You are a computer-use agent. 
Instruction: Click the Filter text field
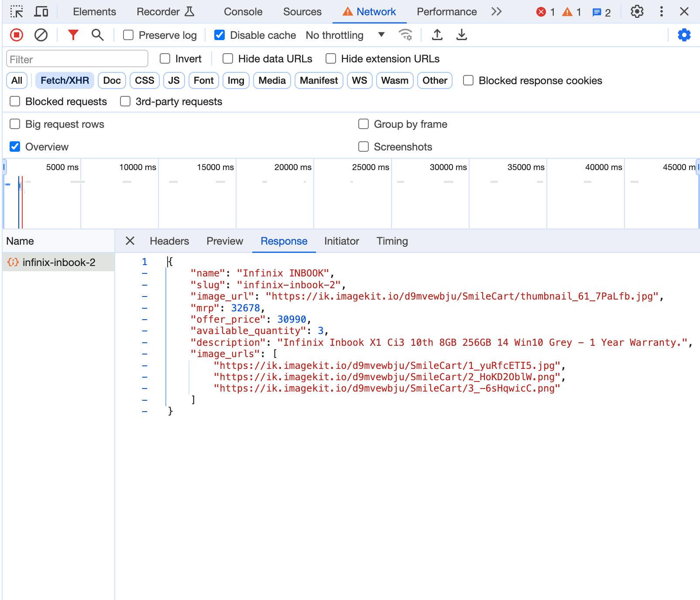click(x=77, y=59)
